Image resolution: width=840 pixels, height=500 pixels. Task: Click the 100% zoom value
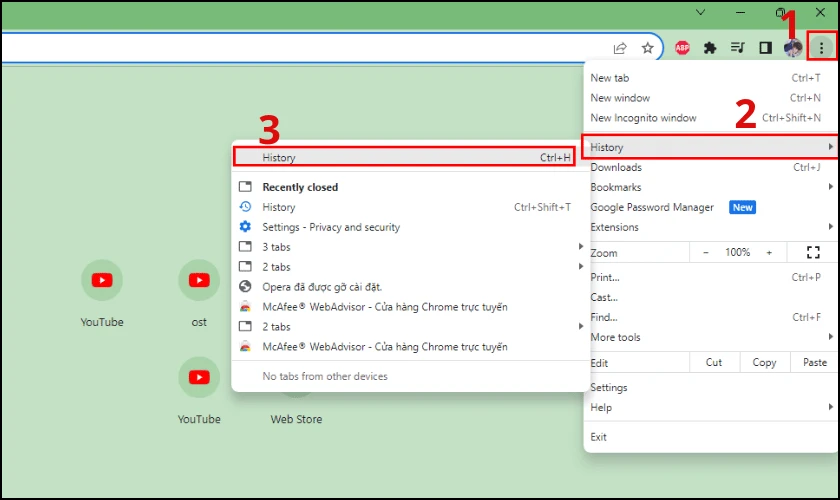(x=737, y=252)
